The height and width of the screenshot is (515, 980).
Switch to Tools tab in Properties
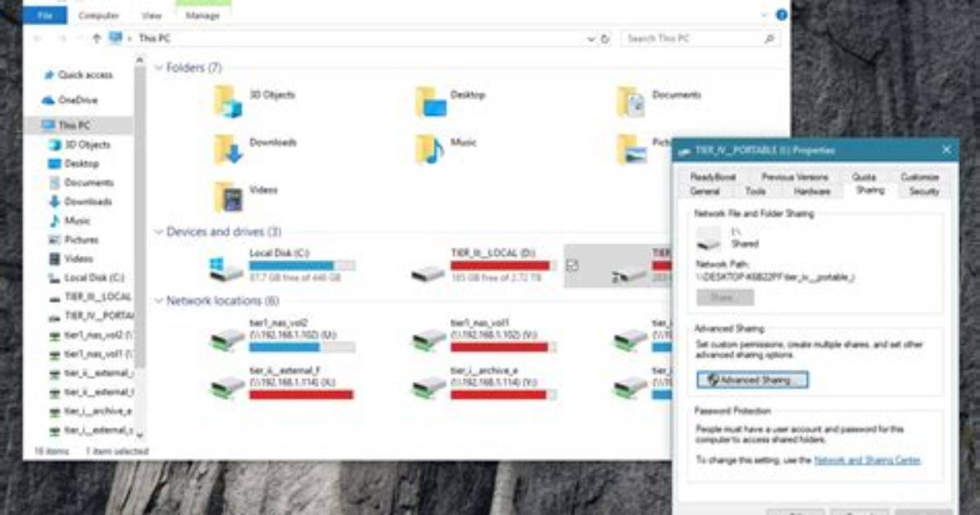coord(755,191)
